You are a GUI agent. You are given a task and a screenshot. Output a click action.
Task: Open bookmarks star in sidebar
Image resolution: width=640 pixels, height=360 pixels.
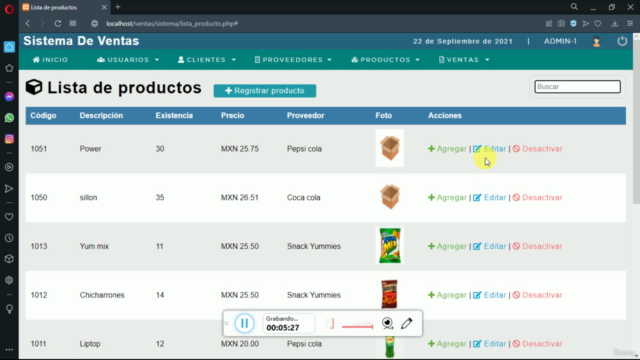(x=9, y=68)
